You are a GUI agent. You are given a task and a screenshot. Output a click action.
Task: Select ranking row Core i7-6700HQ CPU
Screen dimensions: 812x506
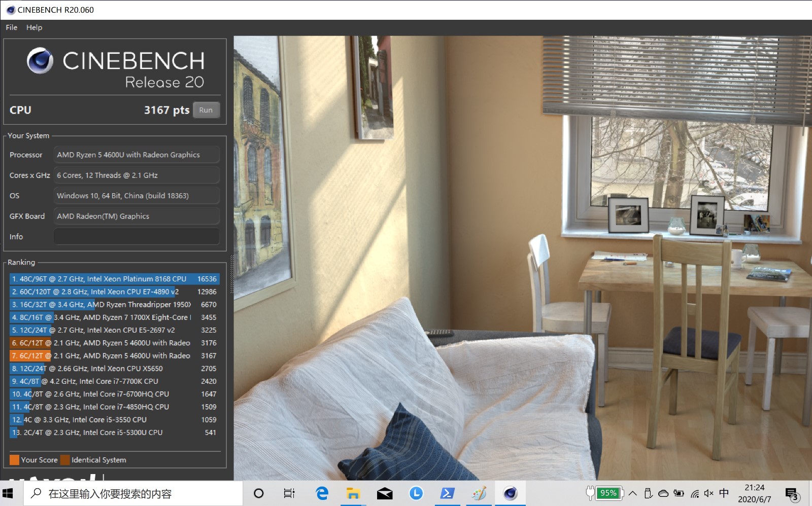[x=115, y=394]
